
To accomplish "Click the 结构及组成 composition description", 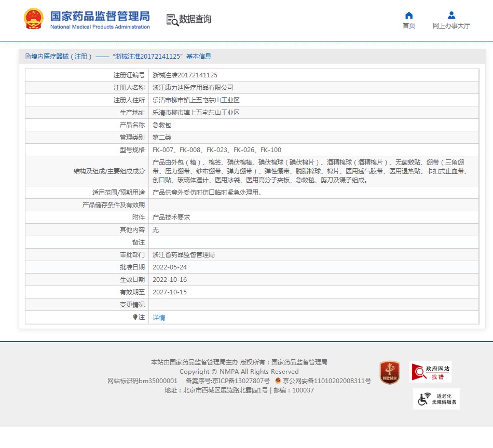I will point(309,171).
